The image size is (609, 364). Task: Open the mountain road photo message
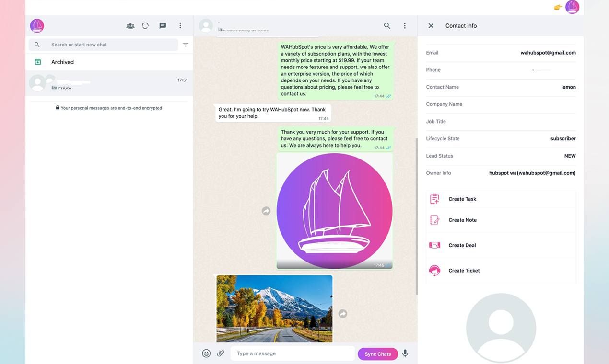pos(274,308)
